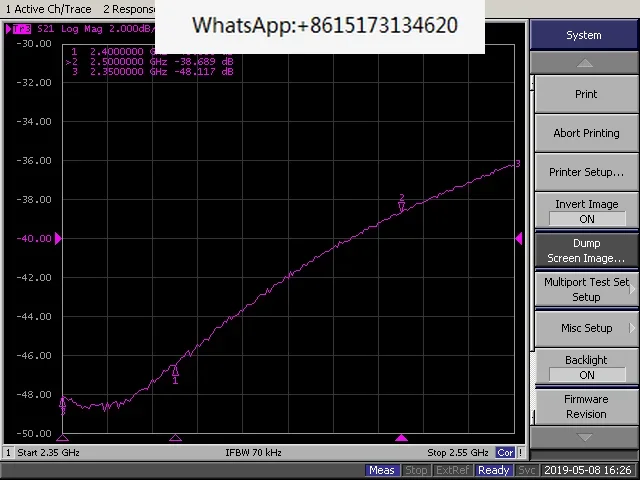Click the Print softkey
Screen dimensions: 640x480
(x=587, y=94)
